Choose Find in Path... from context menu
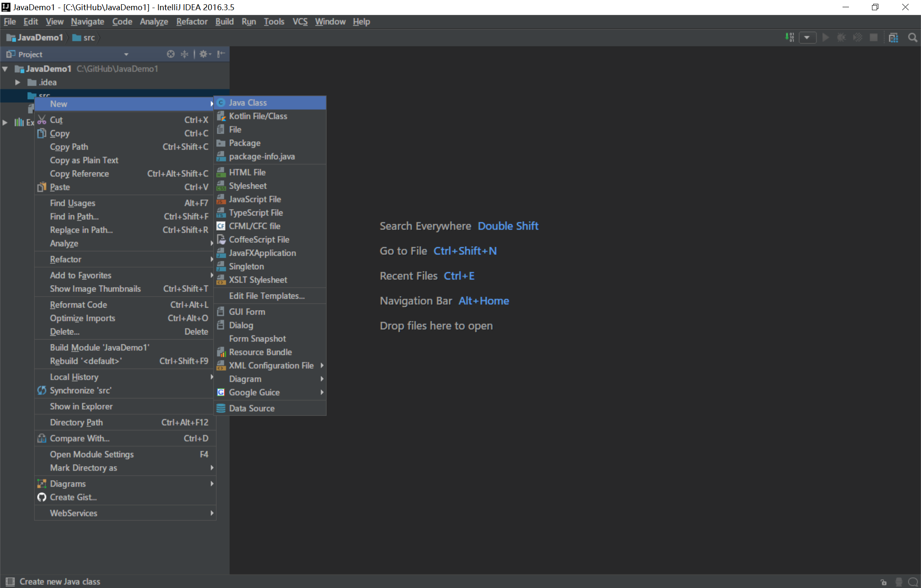 pos(125,216)
